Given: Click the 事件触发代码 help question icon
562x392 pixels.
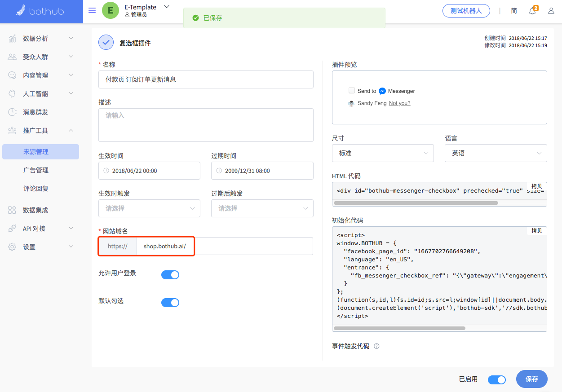Looking at the screenshot, I should coord(376,346).
